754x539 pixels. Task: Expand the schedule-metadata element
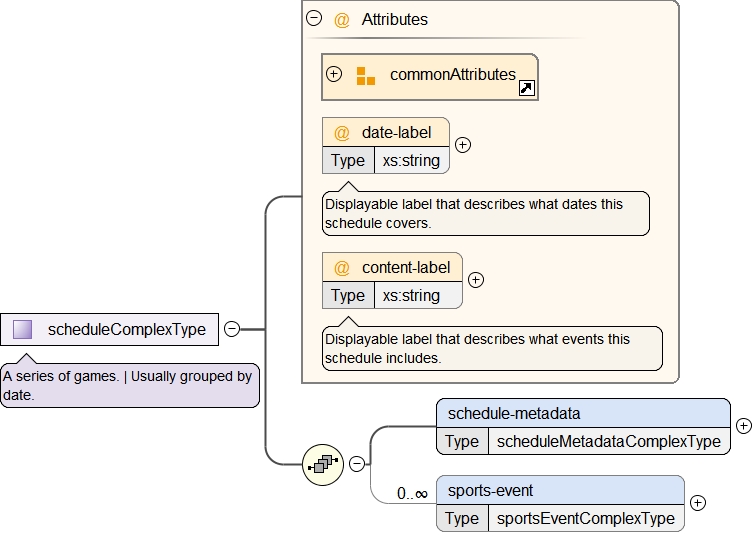(x=743, y=425)
